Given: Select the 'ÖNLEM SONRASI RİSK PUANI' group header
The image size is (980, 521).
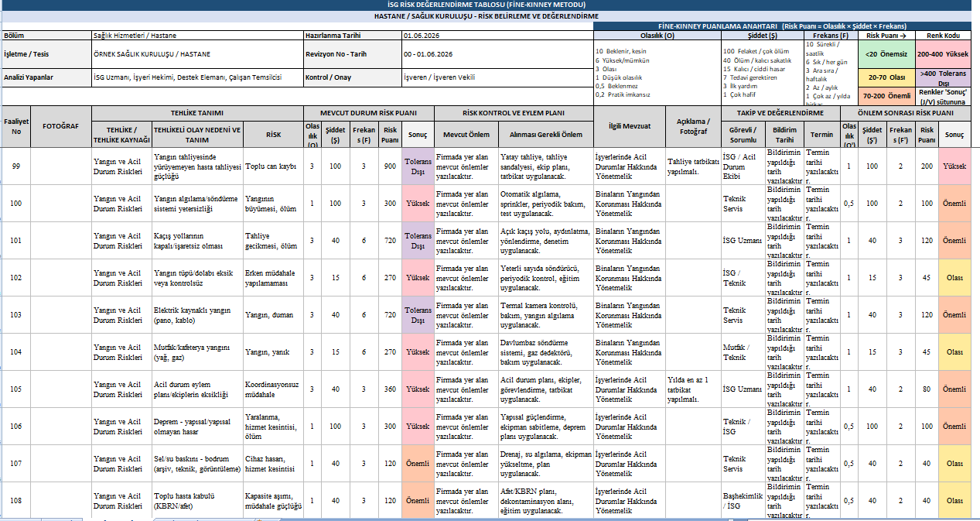Looking at the screenshot, I should pyautogui.click(x=906, y=112).
